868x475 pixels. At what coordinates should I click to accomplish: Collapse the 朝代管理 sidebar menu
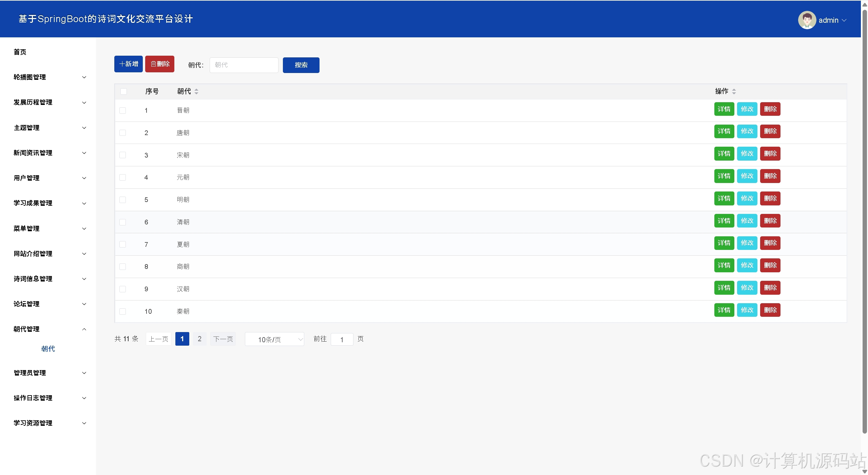48,329
